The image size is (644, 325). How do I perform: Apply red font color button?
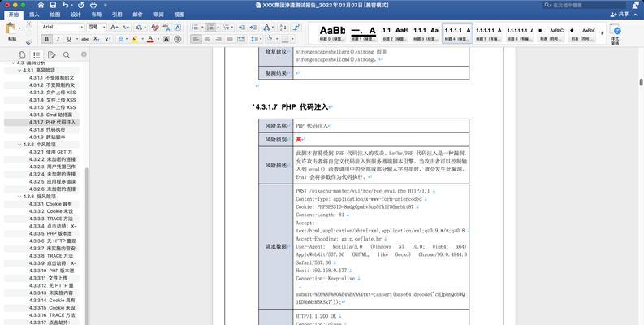coord(150,39)
